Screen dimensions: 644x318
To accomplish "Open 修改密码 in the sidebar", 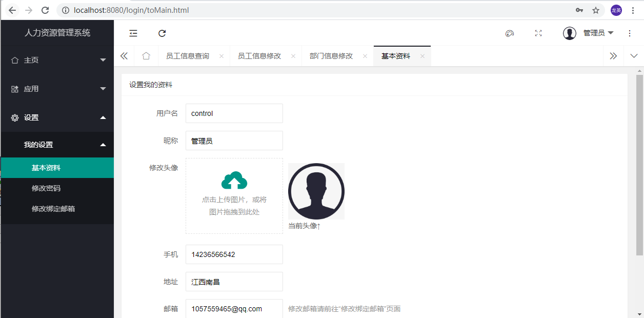I will [x=46, y=188].
